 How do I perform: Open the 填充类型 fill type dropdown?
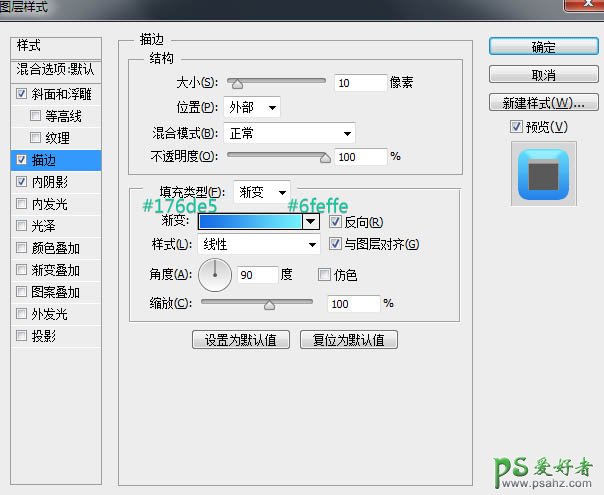tap(262, 192)
